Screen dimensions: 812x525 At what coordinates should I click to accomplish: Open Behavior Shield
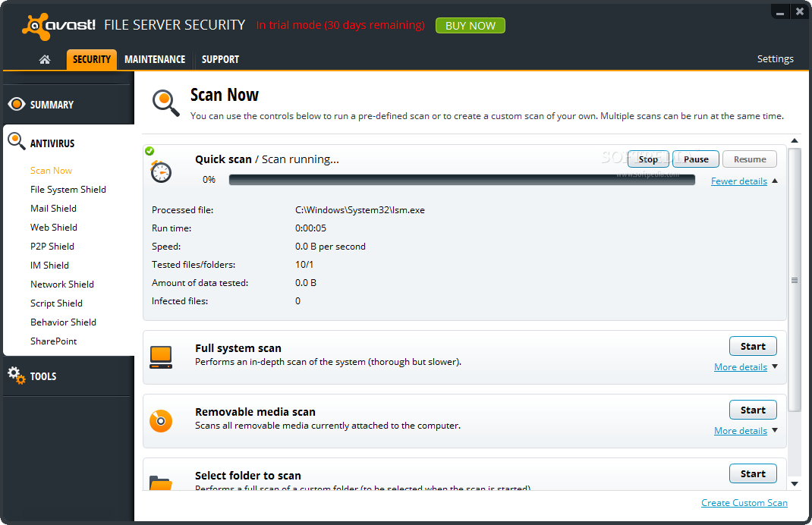click(63, 322)
